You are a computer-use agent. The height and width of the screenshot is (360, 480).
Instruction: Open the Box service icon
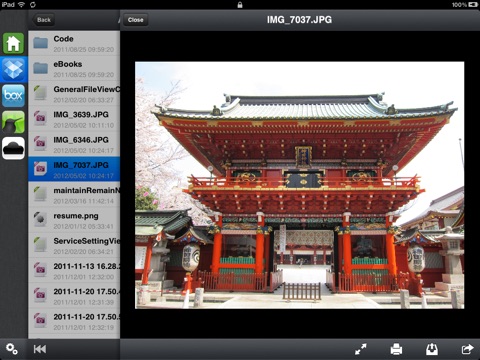(13, 96)
